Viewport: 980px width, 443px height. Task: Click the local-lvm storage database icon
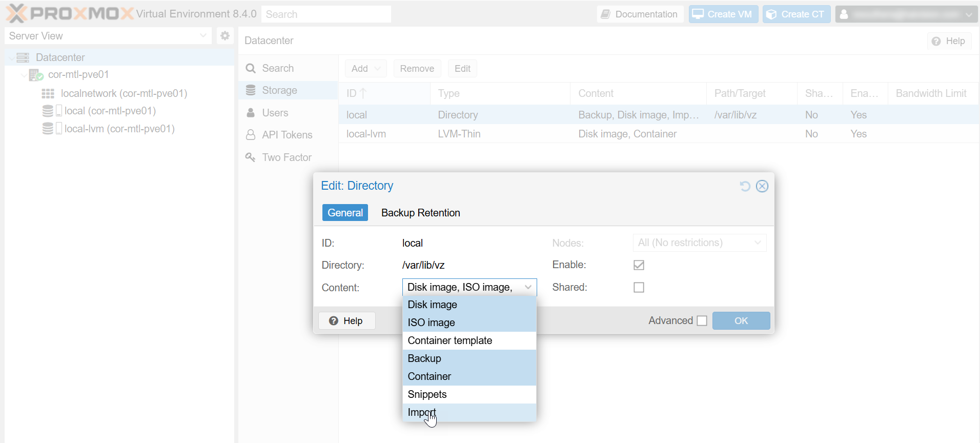(48, 129)
